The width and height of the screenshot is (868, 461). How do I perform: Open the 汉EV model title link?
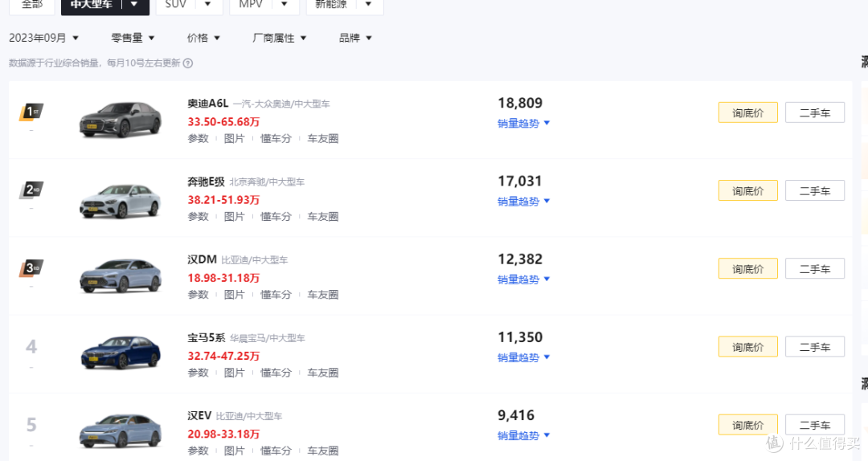point(199,415)
